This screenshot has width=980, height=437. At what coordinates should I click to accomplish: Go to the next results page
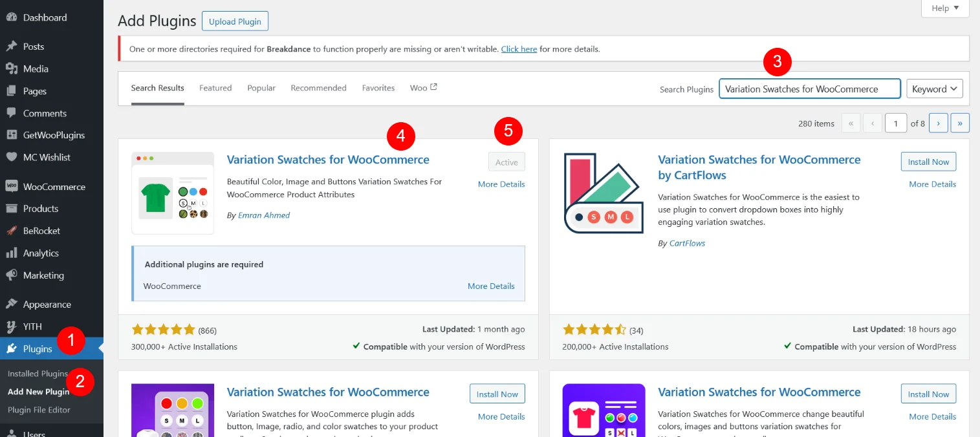click(939, 123)
